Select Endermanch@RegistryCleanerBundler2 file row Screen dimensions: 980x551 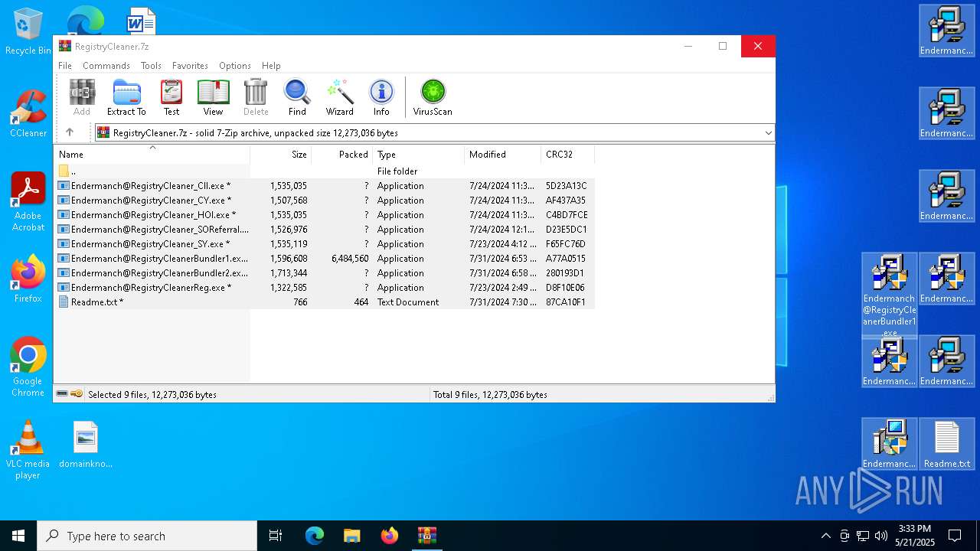325,273
